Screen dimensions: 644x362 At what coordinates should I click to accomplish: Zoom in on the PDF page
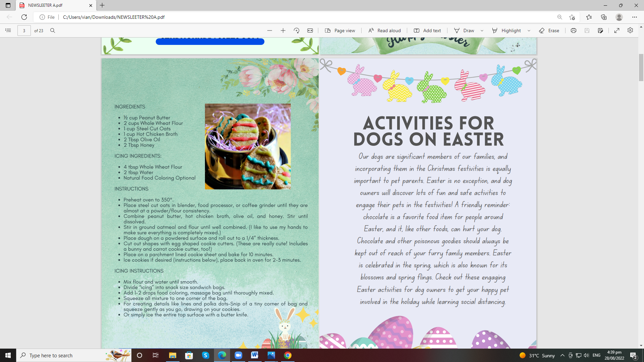(283, 31)
